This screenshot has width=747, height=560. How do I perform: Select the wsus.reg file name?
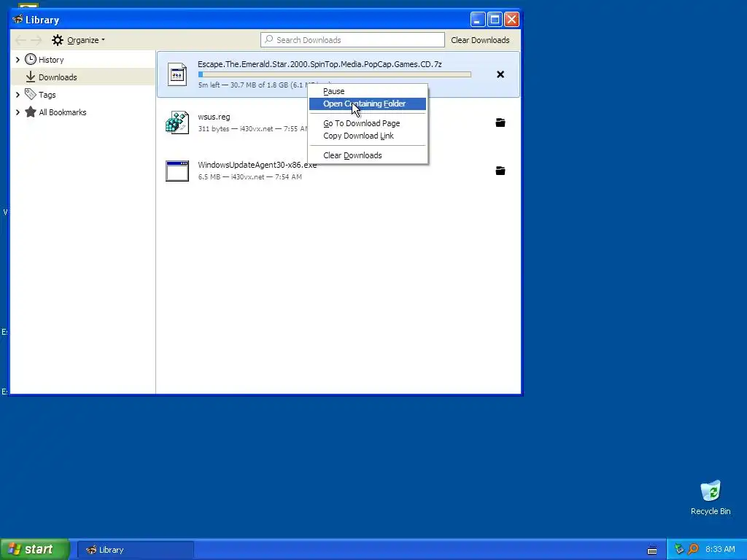click(214, 117)
